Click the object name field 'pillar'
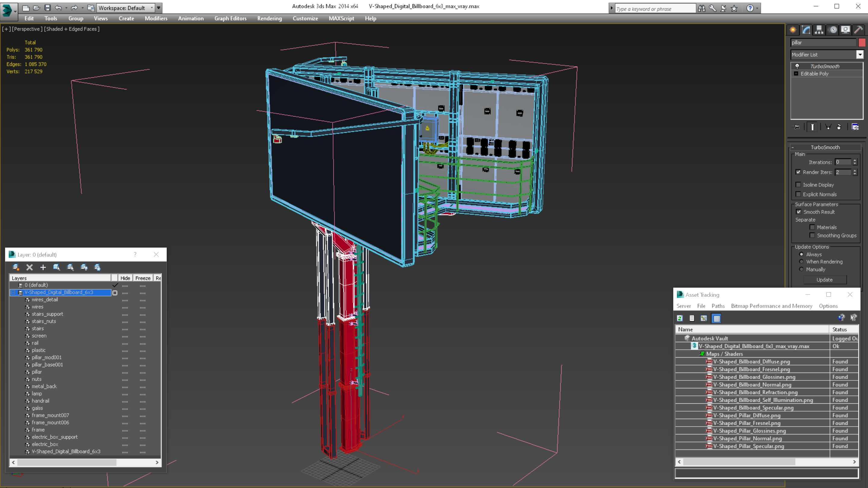The image size is (868, 488). click(823, 42)
